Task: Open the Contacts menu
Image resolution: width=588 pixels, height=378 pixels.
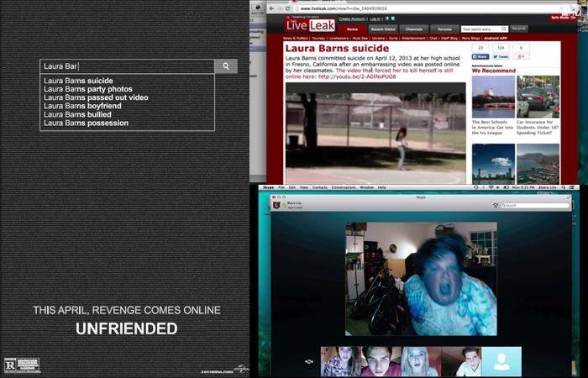Action: tap(320, 187)
